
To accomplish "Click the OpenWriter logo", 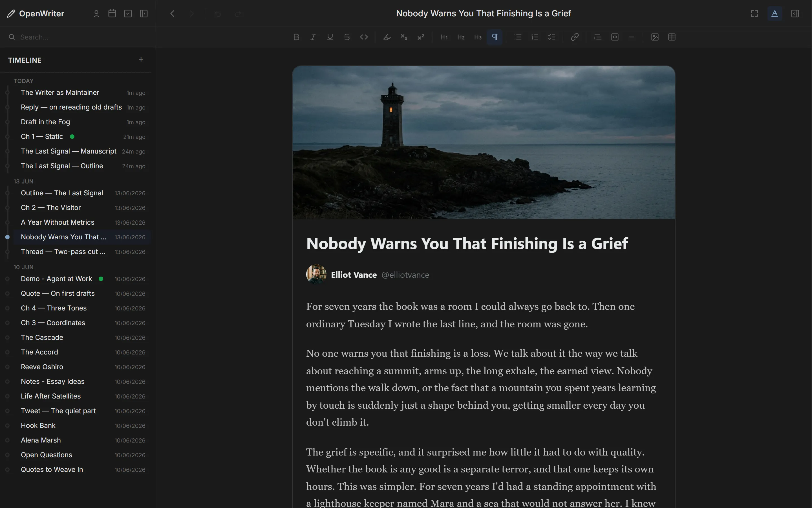I will pos(36,14).
